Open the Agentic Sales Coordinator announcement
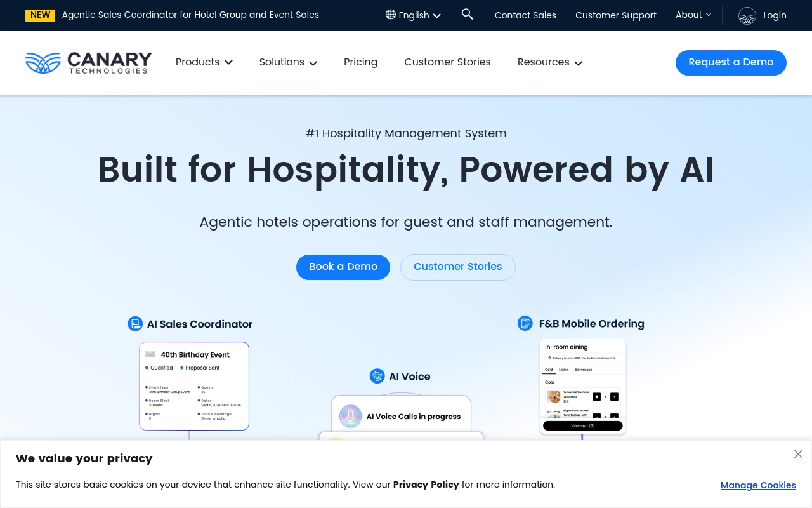 pyautogui.click(x=190, y=15)
